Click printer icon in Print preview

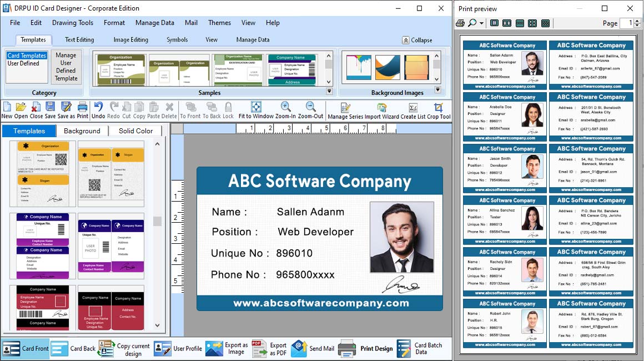coord(460,23)
